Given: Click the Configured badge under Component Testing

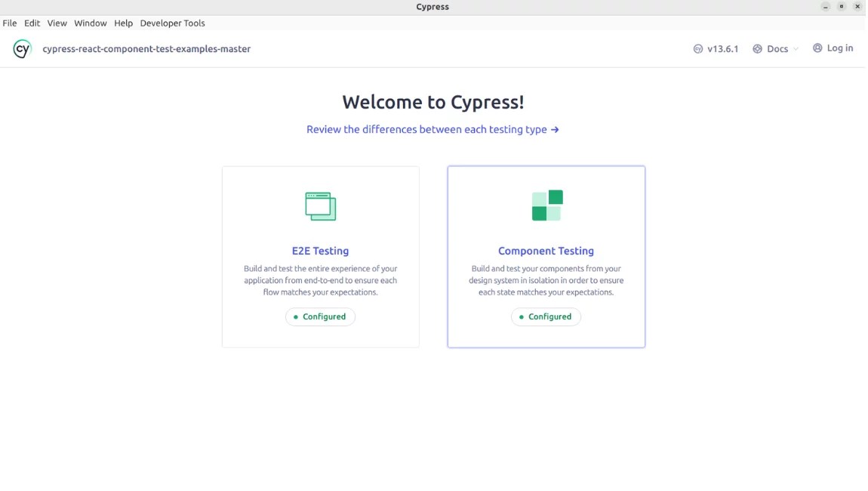Looking at the screenshot, I should click(x=546, y=317).
